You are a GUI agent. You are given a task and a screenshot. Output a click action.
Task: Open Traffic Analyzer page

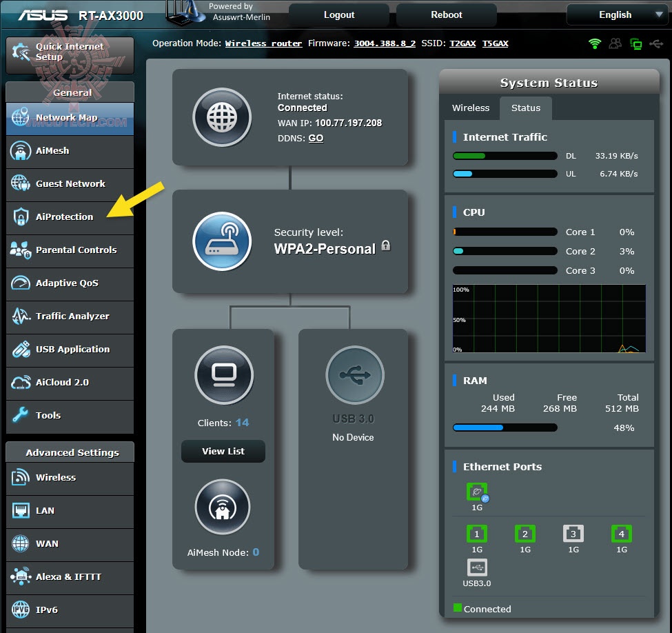point(70,316)
